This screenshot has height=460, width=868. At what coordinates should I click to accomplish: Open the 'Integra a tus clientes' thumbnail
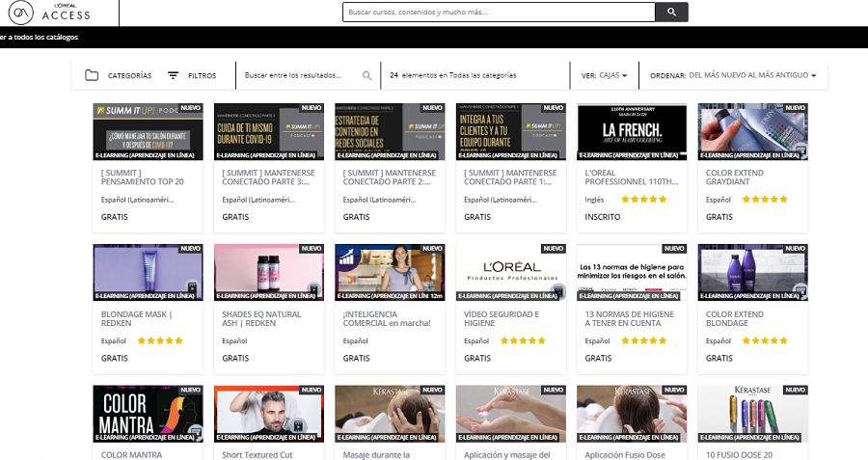coord(511,132)
